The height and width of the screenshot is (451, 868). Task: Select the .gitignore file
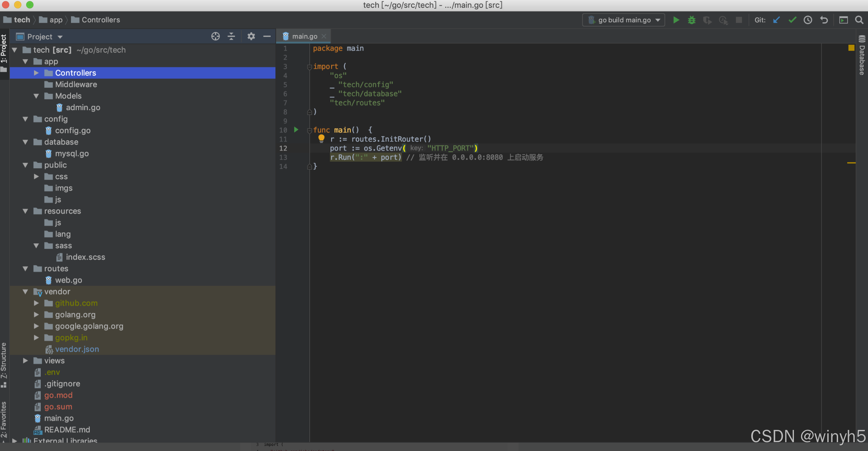click(62, 384)
